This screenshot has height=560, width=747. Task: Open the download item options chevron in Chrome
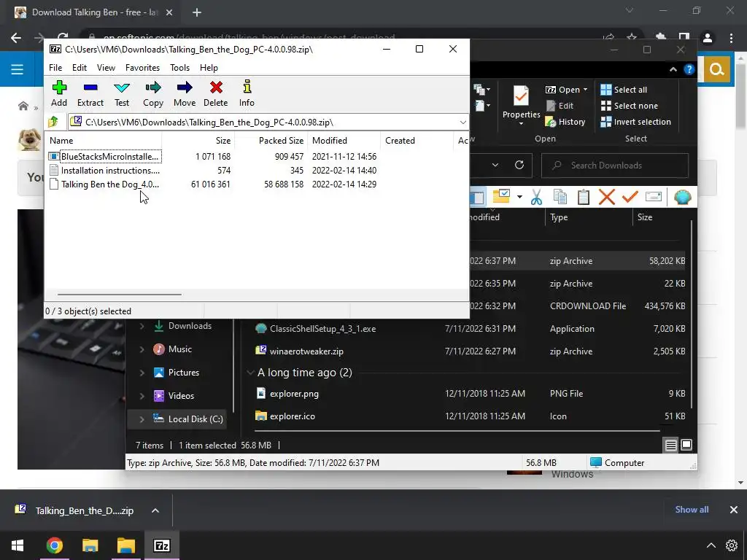pyautogui.click(x=155, y=510)
